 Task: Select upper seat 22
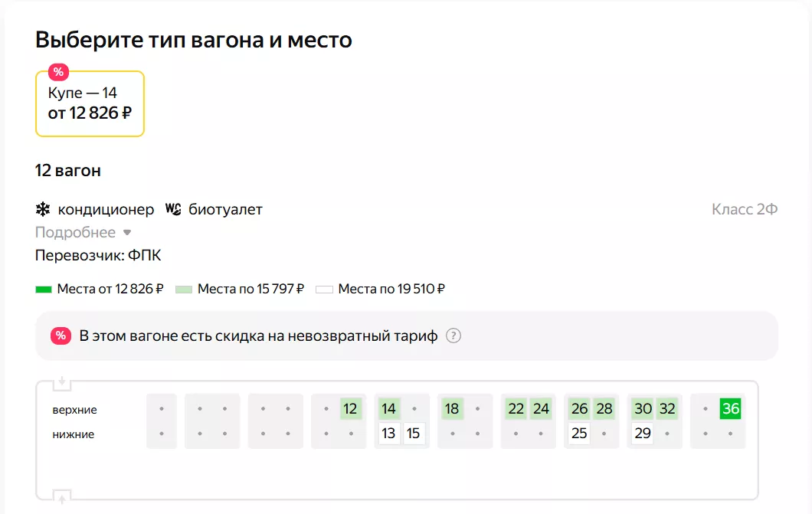[x=516, y=409]
